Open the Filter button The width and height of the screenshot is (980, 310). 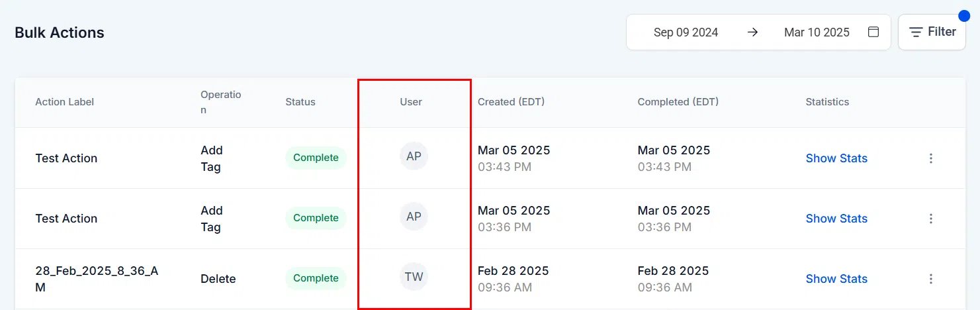932,32
